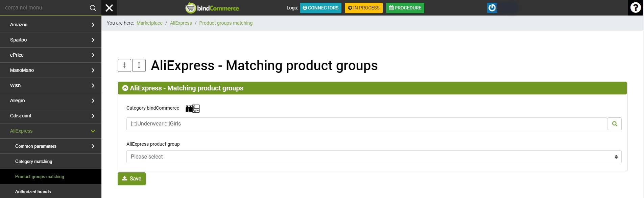
Task: Follow the Product groups matching breadcrumb link
Action: tap(226, 23)
